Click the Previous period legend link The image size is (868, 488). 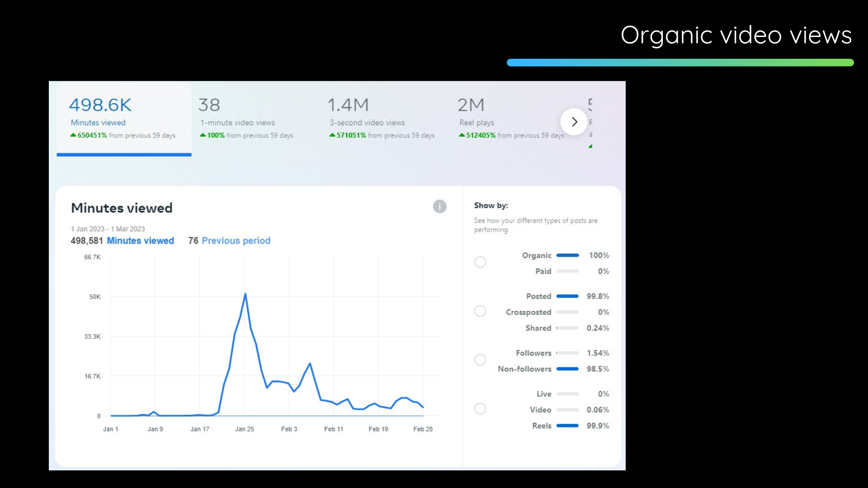click(236, 241)
